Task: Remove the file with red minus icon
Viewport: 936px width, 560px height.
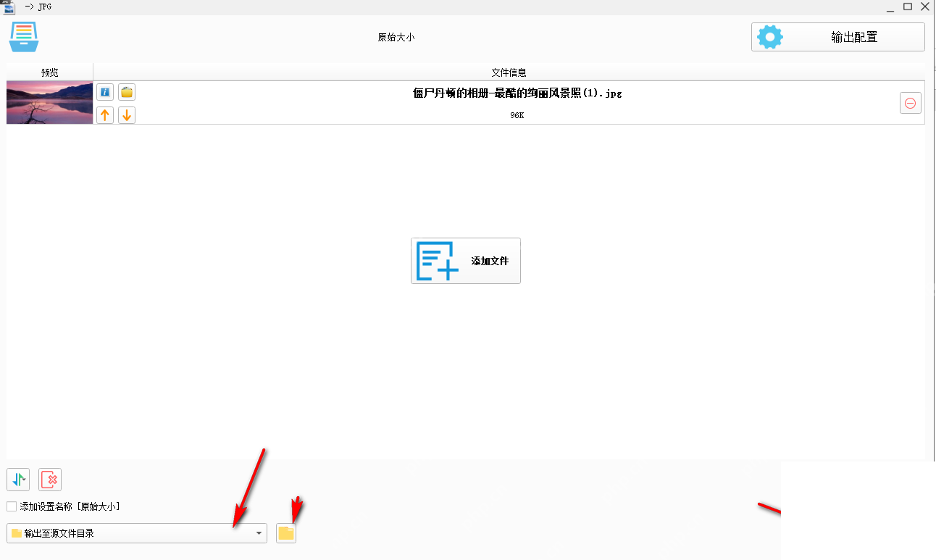Action: point(910,103)
